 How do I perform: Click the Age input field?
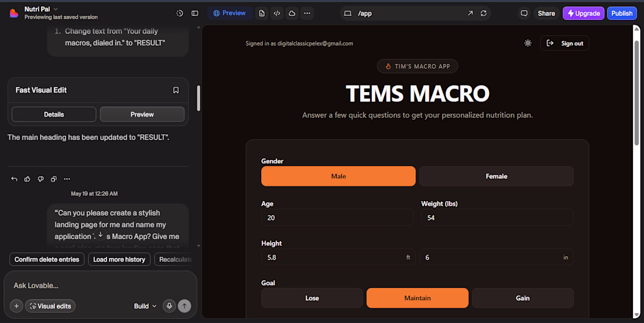pos(337,217)
